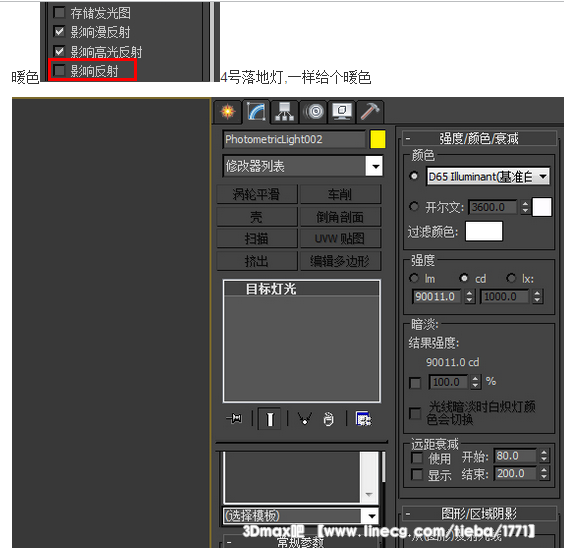Click the white Kelvin color swatch
The height and width of the screenshot is (548, 564).
click(542, 207)
